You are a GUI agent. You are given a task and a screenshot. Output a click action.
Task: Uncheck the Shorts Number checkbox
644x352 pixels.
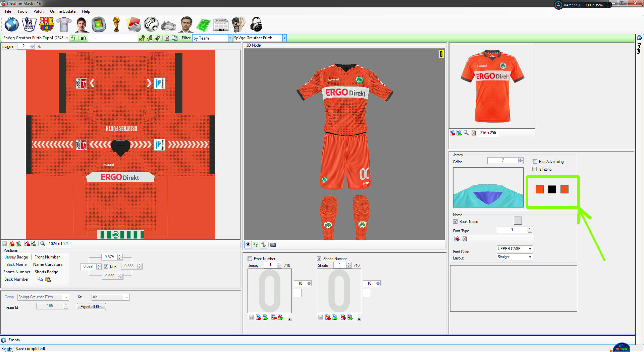pos(319,259)
